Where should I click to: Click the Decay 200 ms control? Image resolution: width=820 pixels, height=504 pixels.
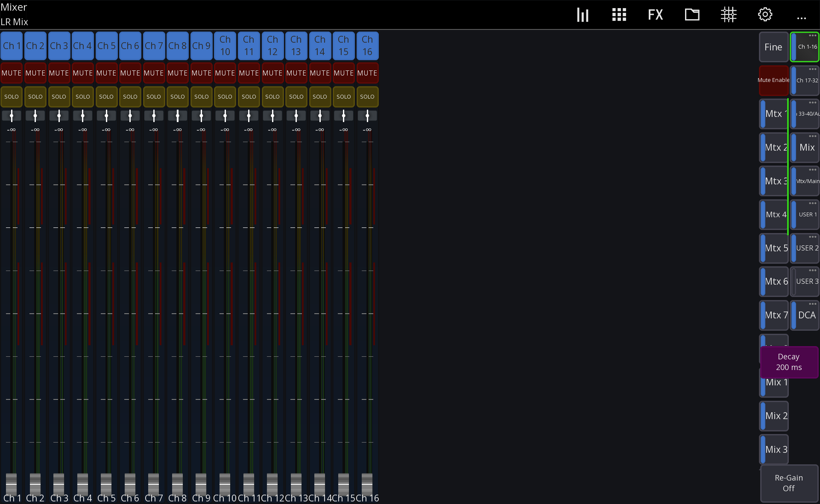tap(789, 362)
